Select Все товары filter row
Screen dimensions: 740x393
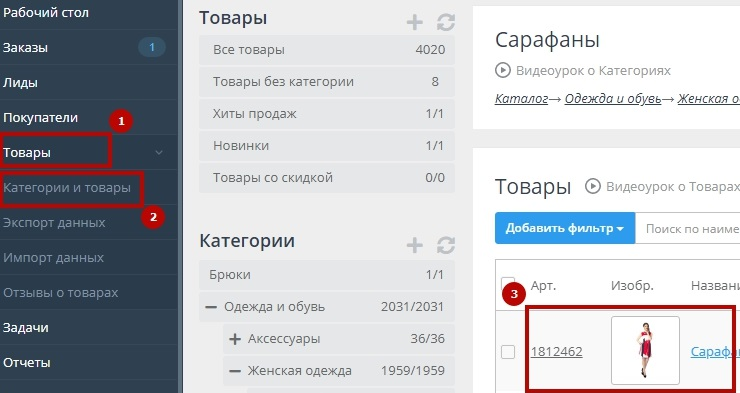tap(327, 50)
